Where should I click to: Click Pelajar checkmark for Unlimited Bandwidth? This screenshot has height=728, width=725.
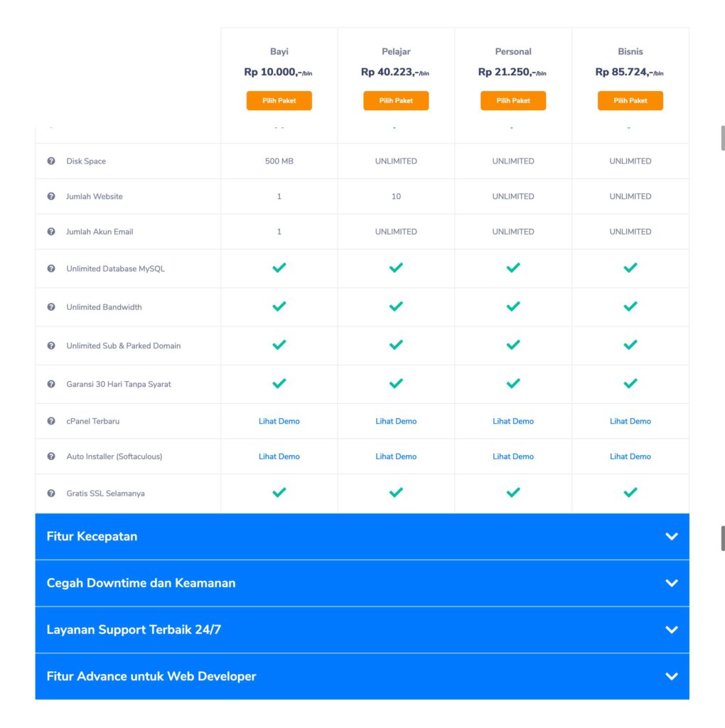[396, 306]
